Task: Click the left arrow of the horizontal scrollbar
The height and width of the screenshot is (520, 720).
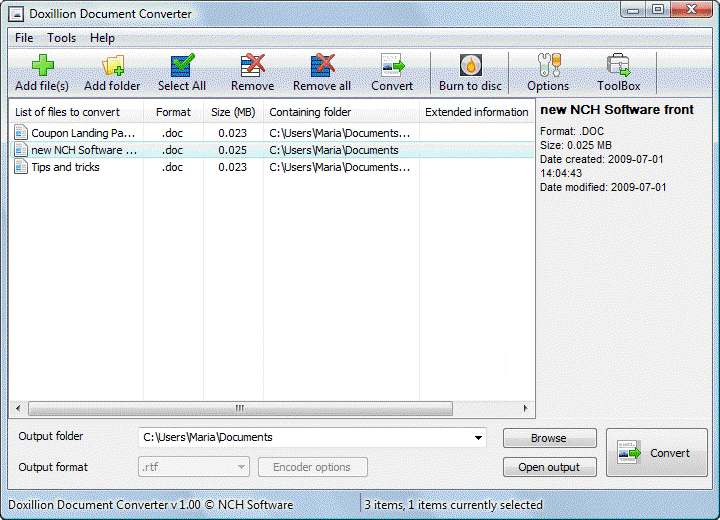Action: click(18, 408)
